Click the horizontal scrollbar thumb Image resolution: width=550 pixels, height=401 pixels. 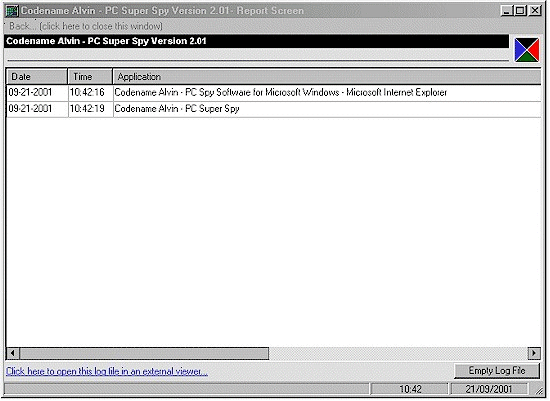click(144, 353)
